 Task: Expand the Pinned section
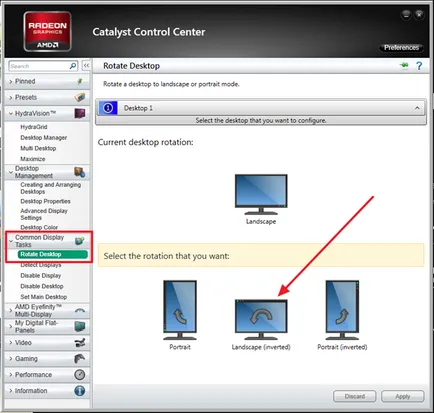click(47, 81)
